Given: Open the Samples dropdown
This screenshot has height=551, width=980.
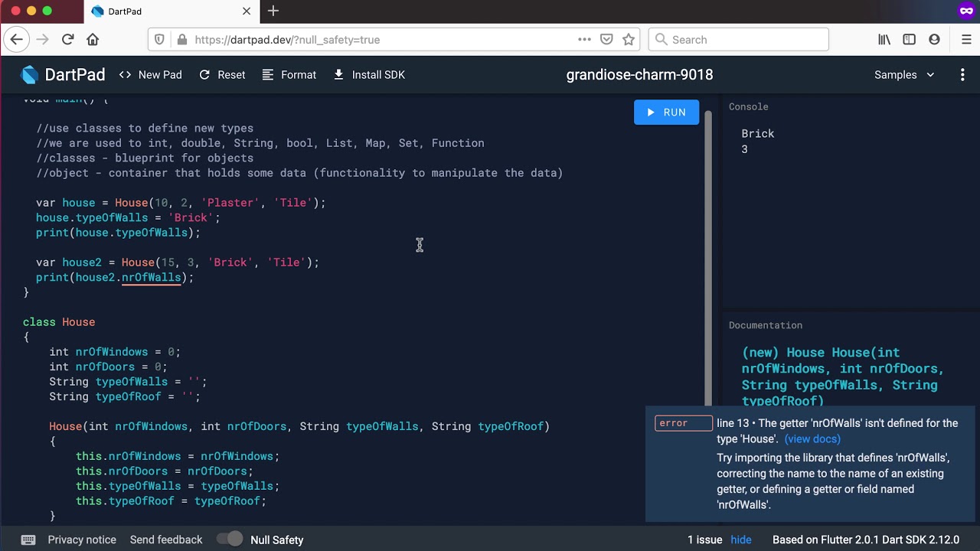Looking at the screenshot, I should (904, 74).
